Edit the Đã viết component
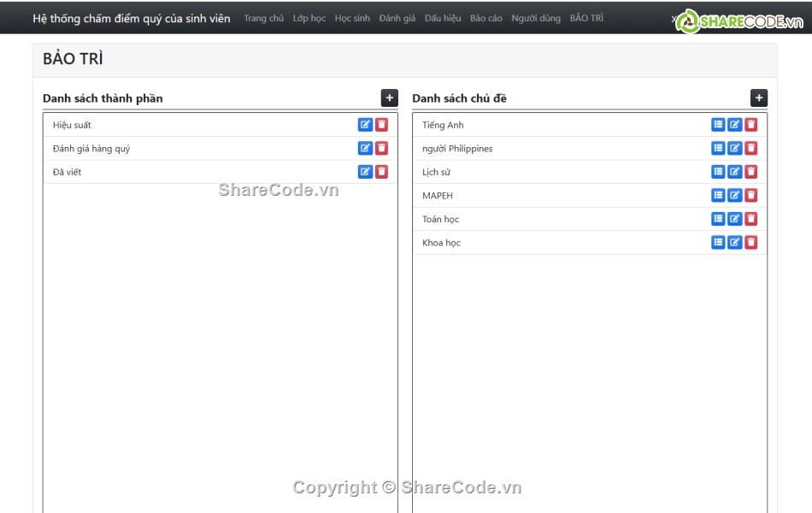Image resolution: width=812 pixels, height=513 pixels. 365,172
